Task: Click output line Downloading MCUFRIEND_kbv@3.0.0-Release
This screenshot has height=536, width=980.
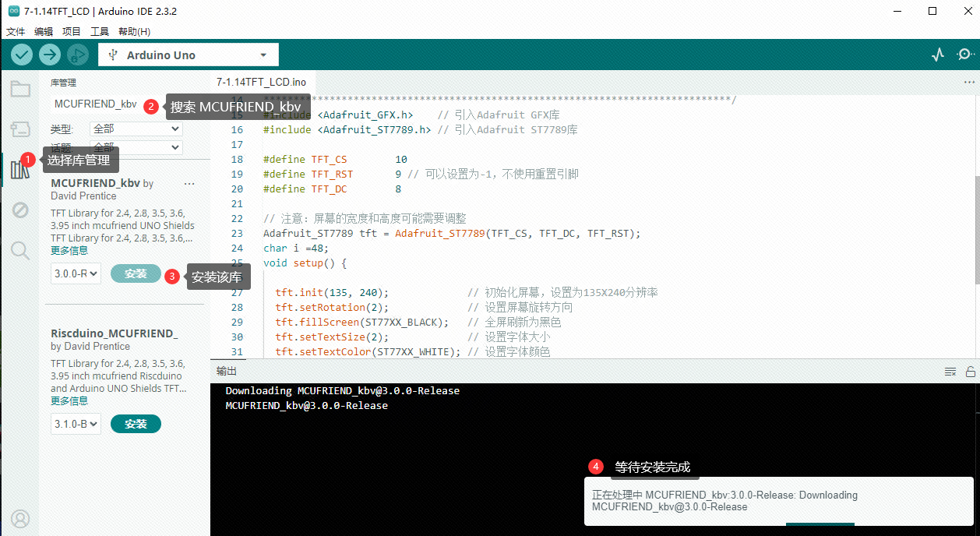Action: point(343,390)
